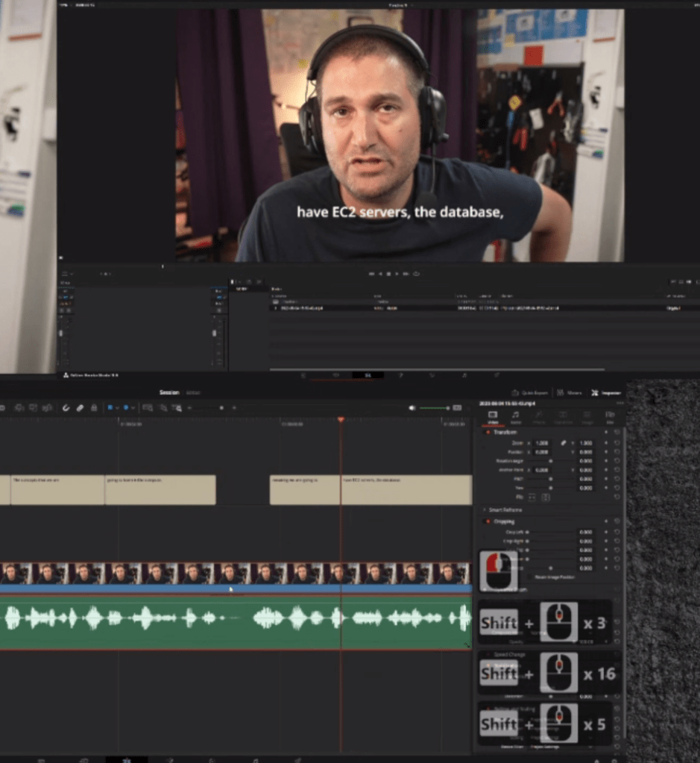This screenshot has width=700, height=763.
Task: Reset the Transform section
Action: 617,432
